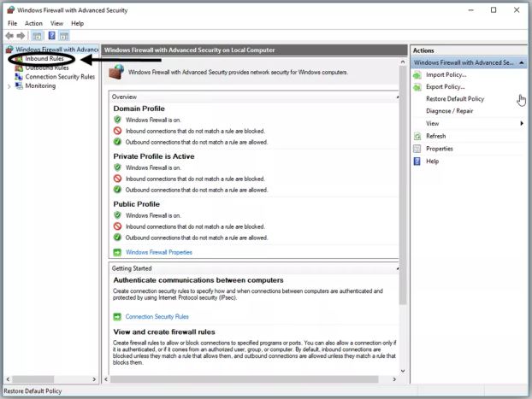The height and width of the screenshot is (399, 532).
Task: Choose Refresh in the Actions pane
Action: click(x=436, y=137)
